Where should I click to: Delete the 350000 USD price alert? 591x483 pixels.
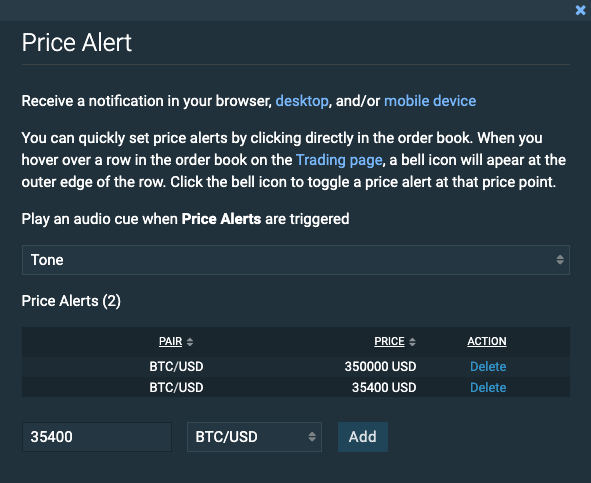click(x=488, y=366)
